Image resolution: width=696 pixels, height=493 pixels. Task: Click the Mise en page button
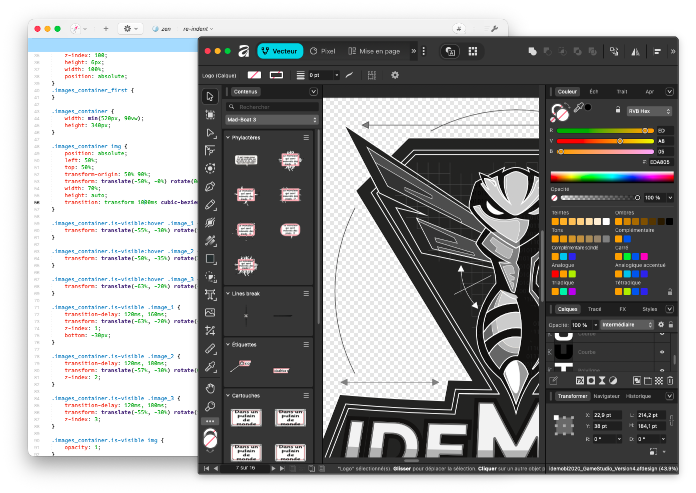(x=374, y=51)
